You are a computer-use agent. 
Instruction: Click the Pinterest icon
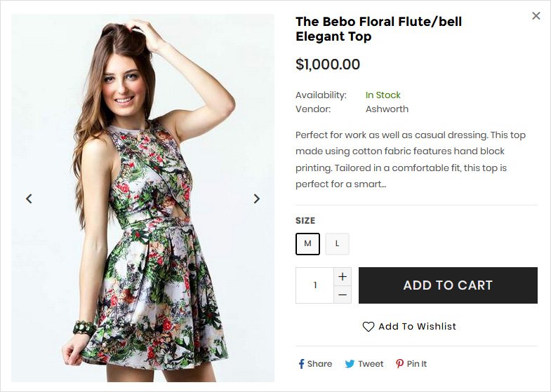point(399,364)
